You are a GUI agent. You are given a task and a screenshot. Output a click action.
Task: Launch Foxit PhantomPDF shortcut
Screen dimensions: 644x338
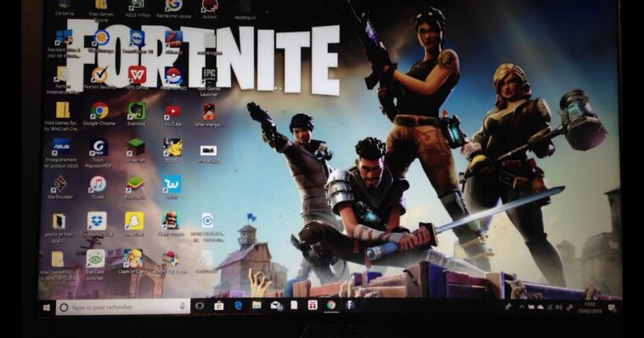coord(99,153)
